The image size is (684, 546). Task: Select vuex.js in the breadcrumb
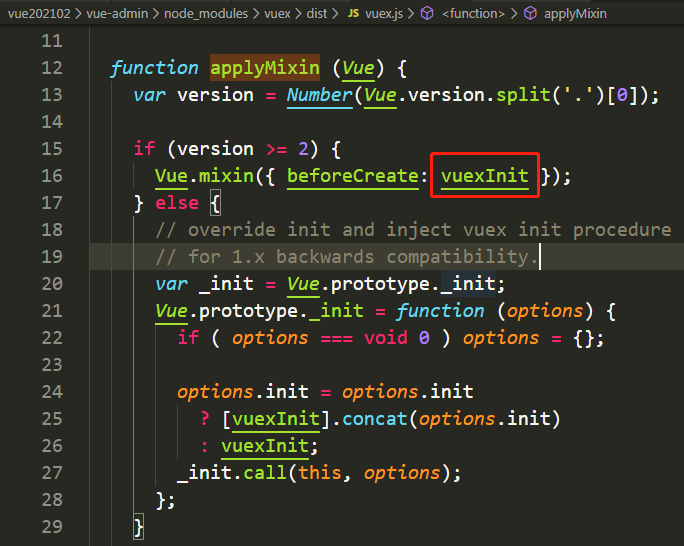384,14
